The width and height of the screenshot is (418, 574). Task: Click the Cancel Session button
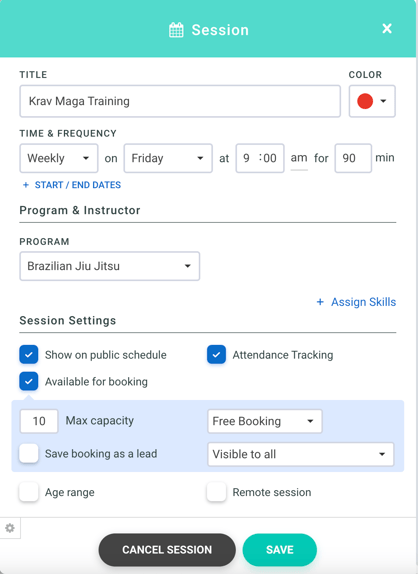167,550
